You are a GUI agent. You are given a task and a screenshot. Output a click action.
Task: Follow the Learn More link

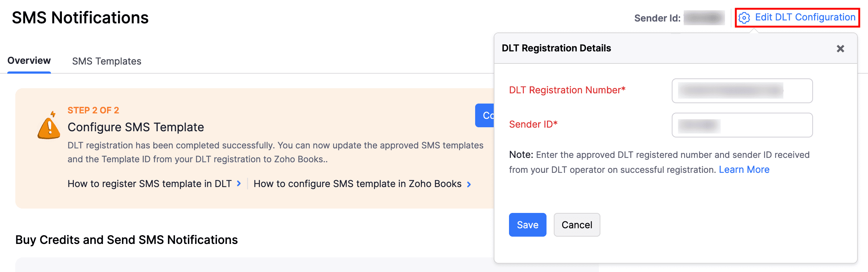[744, 170]
